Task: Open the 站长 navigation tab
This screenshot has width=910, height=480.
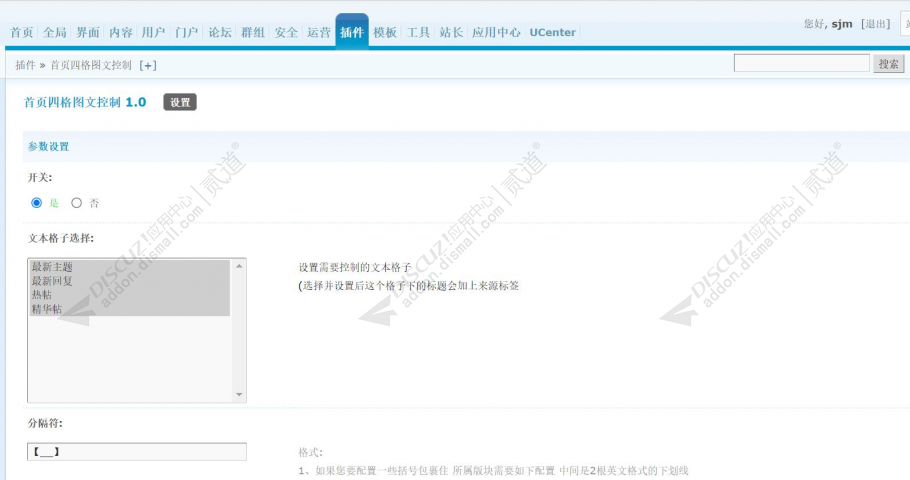Action: 451,33
